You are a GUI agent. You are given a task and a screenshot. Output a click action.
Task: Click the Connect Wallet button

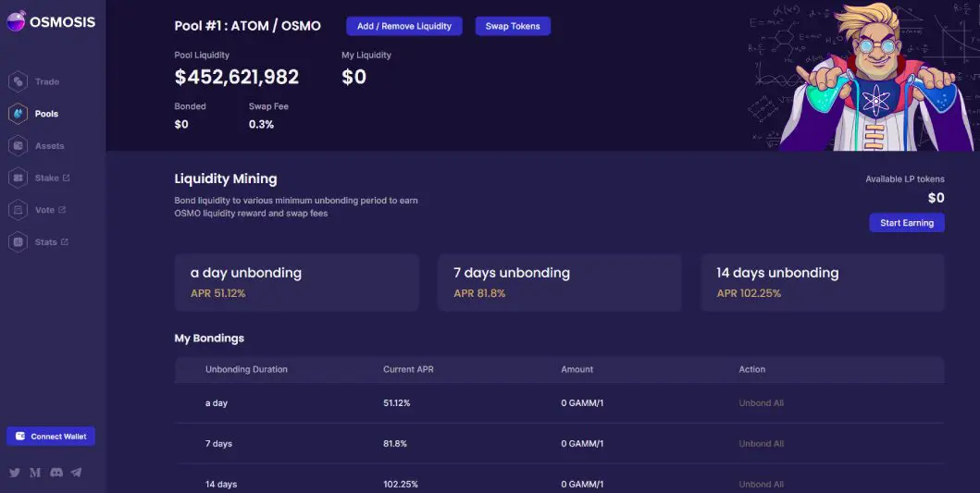pos(51,437)
